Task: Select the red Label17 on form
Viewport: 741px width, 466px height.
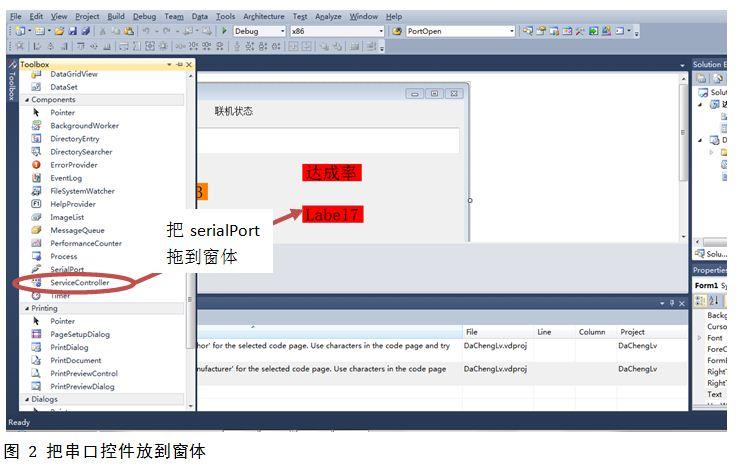Action: click(333, 215)
